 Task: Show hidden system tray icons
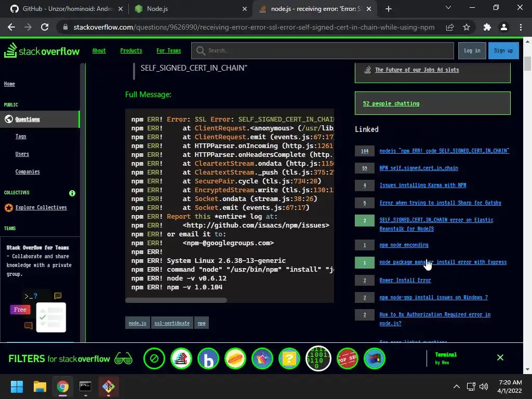(x=457, y=387)
